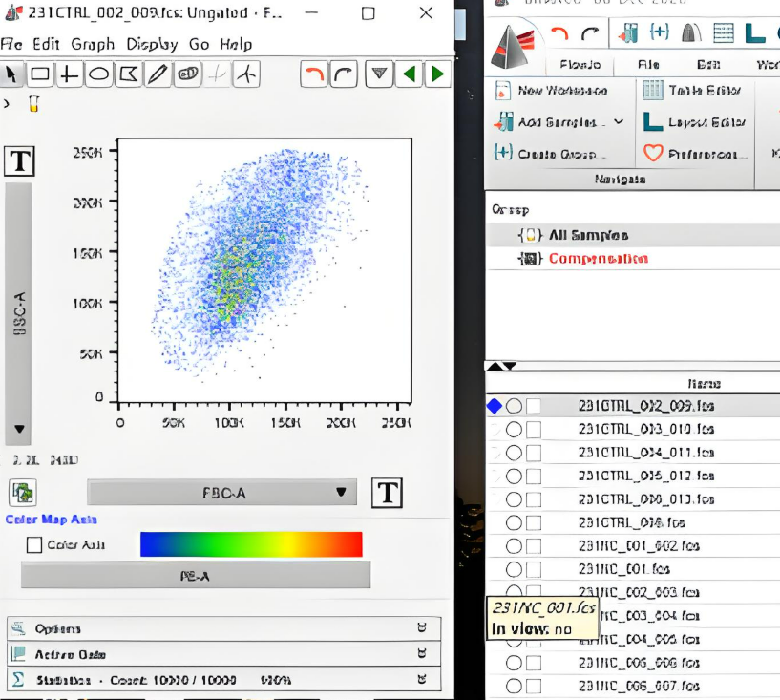Open the Edit menu in the graph window

(46, 44)
